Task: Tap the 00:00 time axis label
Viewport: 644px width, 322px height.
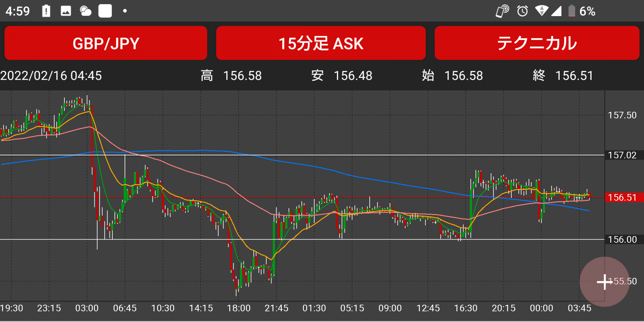Action: [x=542, y=308]
